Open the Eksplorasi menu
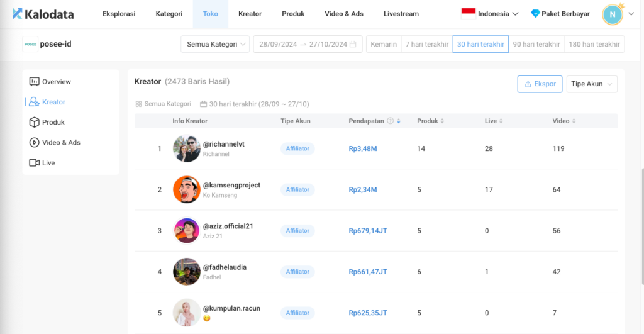Viewport: 644px width, 334px height. tap(119, 14)
